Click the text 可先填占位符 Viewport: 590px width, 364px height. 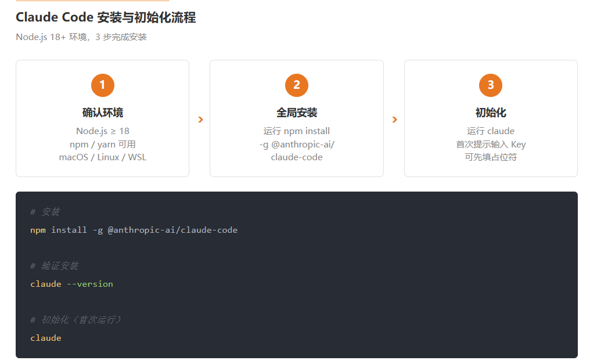tap(490, 157)
